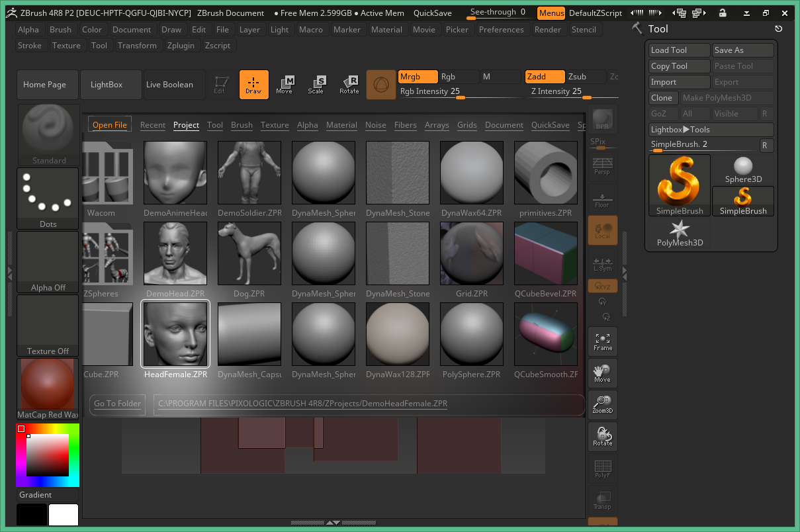This screenshot has height=532, width=800.
Task: Open LightBox Tools breadcrumb
Action: (x=711, y=129)
